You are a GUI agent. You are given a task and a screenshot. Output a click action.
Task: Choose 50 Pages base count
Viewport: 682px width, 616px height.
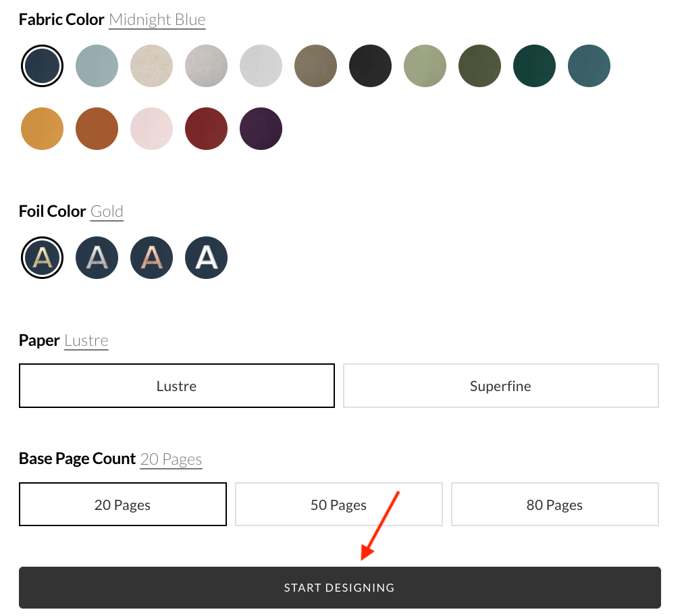pyautogui.click(x=339, y=505)
